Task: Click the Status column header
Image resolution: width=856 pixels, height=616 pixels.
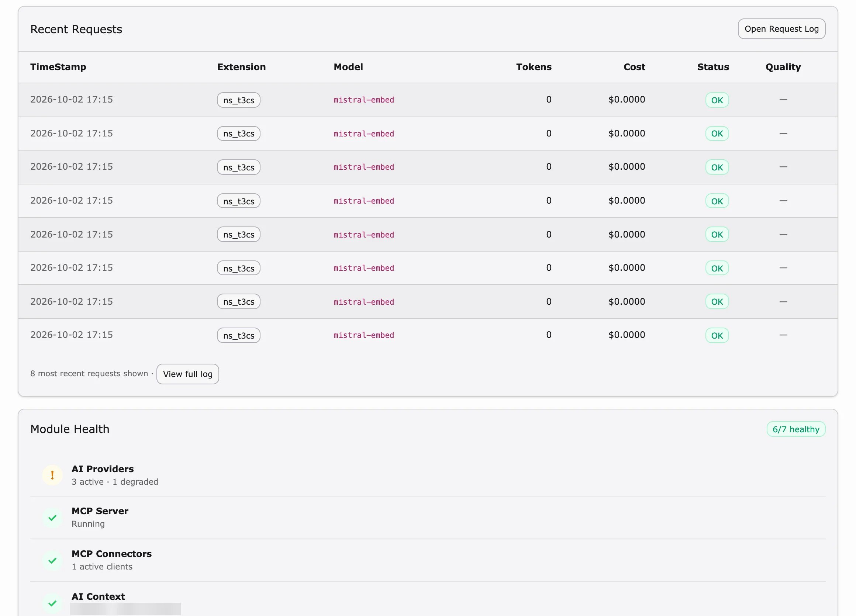Action: pyautogui.click(x=713, y=67)
